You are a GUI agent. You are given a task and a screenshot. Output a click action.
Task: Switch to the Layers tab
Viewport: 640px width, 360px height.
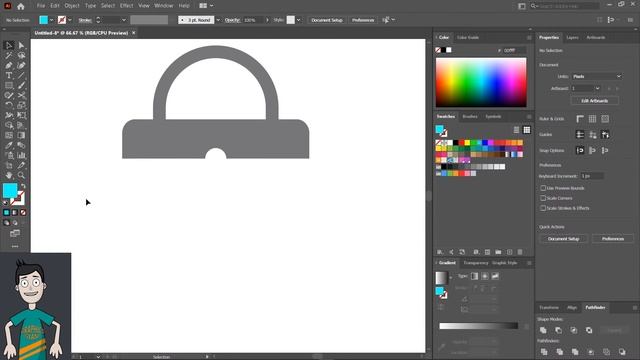pyautogui.click(x=572, y=38)
